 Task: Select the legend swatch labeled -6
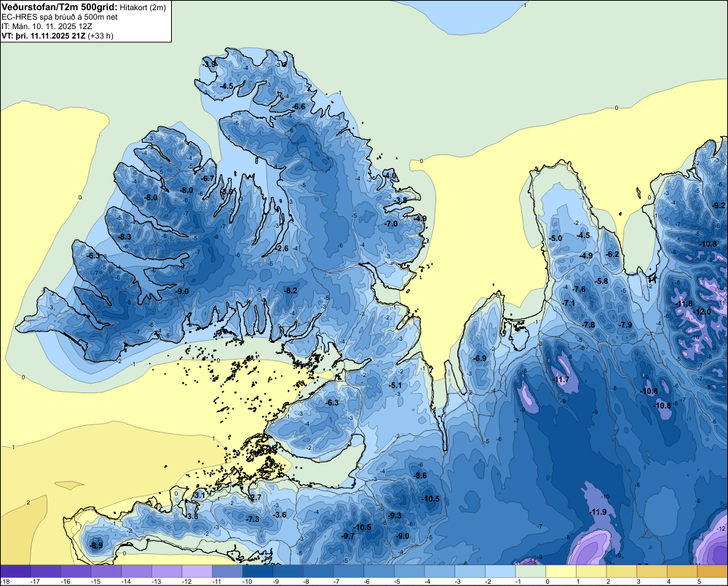point(379,571)
